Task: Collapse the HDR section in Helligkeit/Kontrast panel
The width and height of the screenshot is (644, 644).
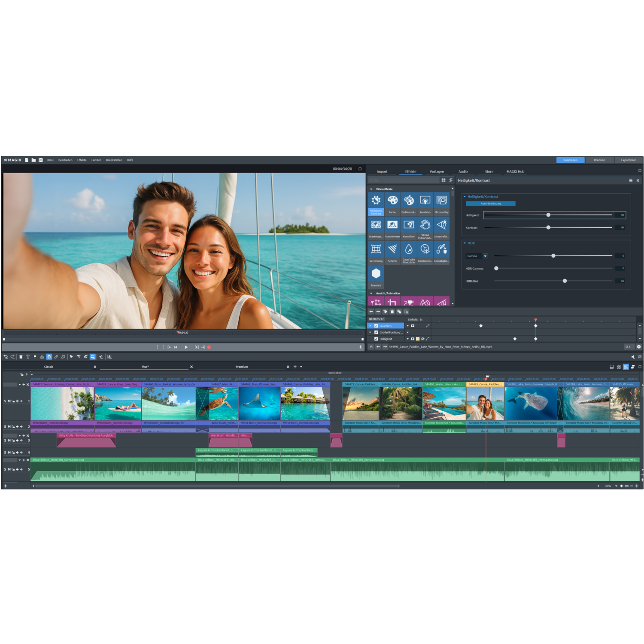Action: 465,243
